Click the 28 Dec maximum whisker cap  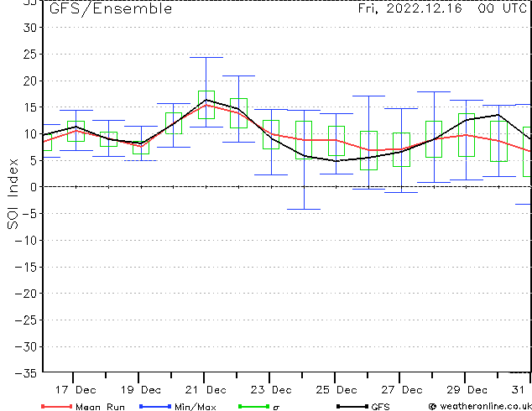(x=434, y=92)
